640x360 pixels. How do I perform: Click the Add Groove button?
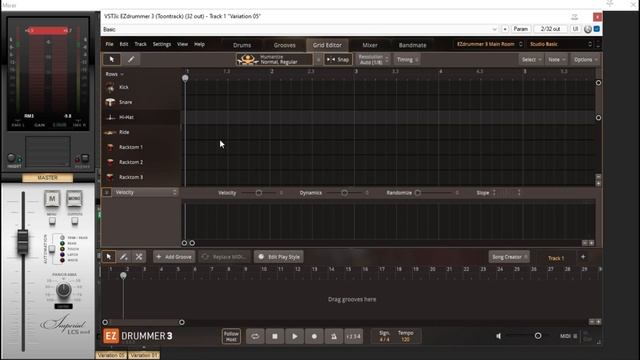coord(174,257)
